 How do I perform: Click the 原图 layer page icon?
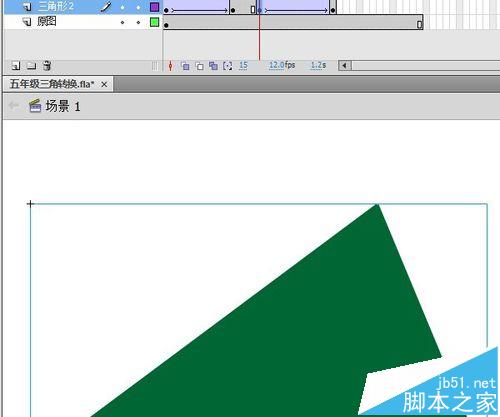[27, 22]
